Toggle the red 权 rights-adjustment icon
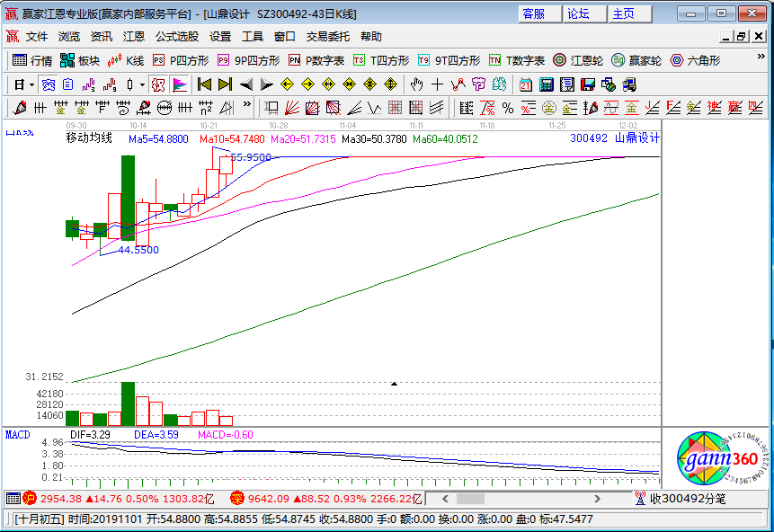The width and height of the screenshot is (774, 532). 158,84
